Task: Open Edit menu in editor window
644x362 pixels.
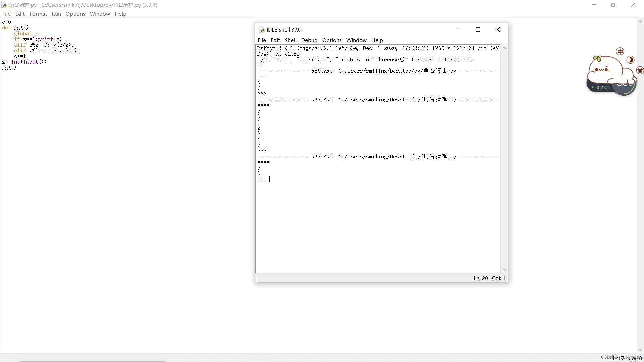Action: pos(20,14)
